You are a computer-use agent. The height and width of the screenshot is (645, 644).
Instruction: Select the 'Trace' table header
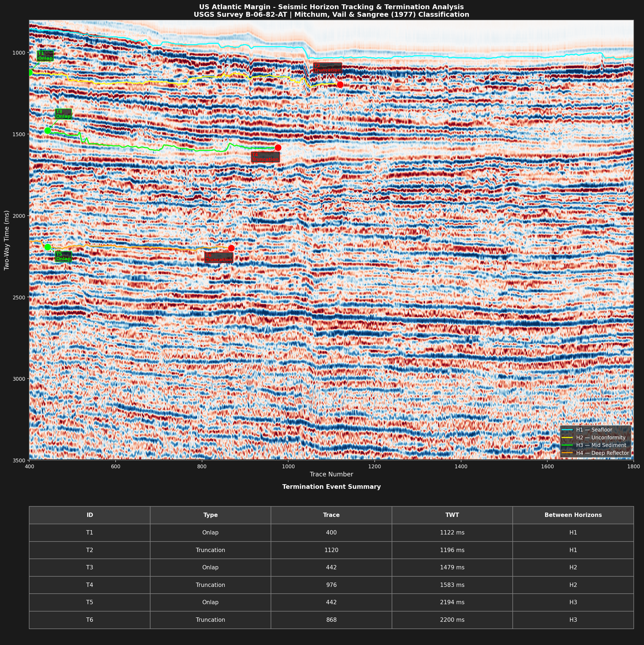click(331, 515)
